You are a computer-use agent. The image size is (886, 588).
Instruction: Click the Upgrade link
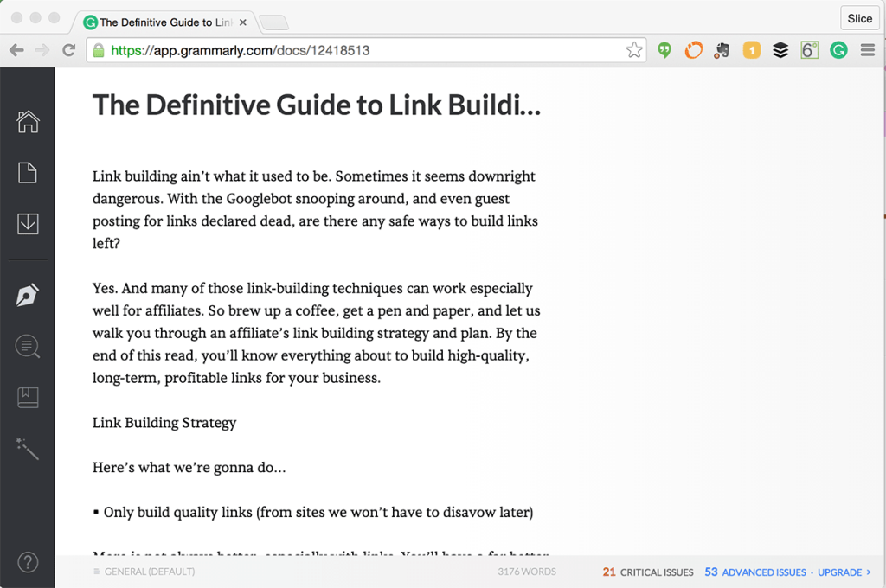[844, 572]
